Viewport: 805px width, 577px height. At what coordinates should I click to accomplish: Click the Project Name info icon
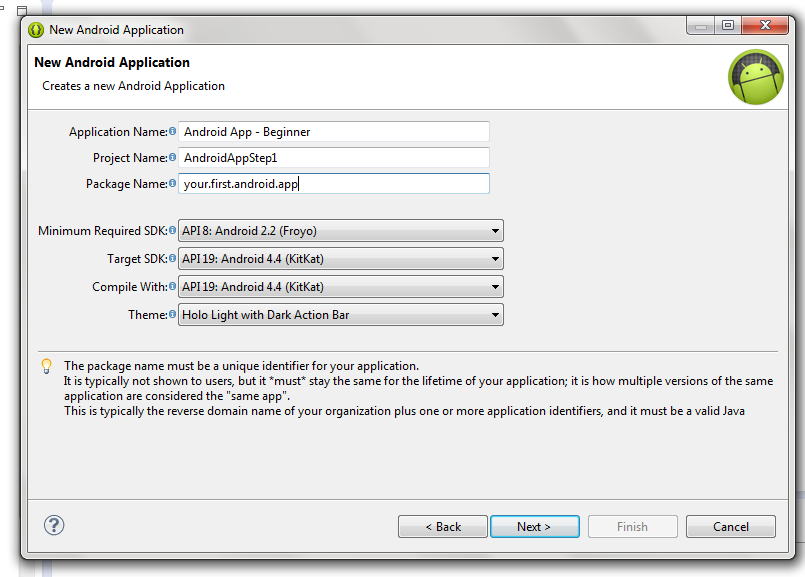172,157
